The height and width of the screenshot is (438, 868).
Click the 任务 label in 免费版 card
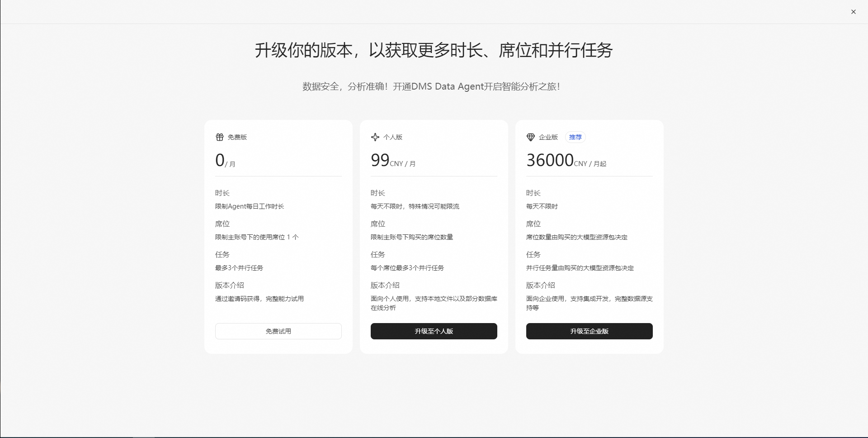pyautogui.click(x=222, y=255)
